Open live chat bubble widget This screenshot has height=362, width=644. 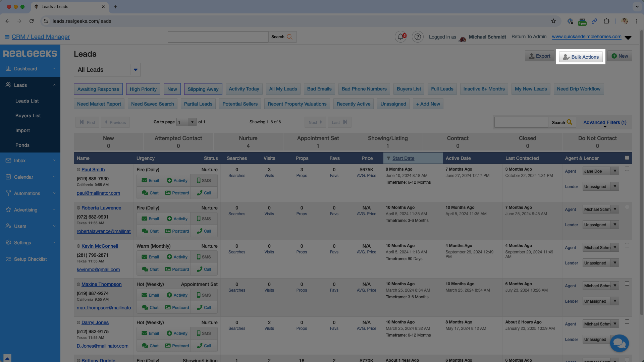[x=619, y=343]
